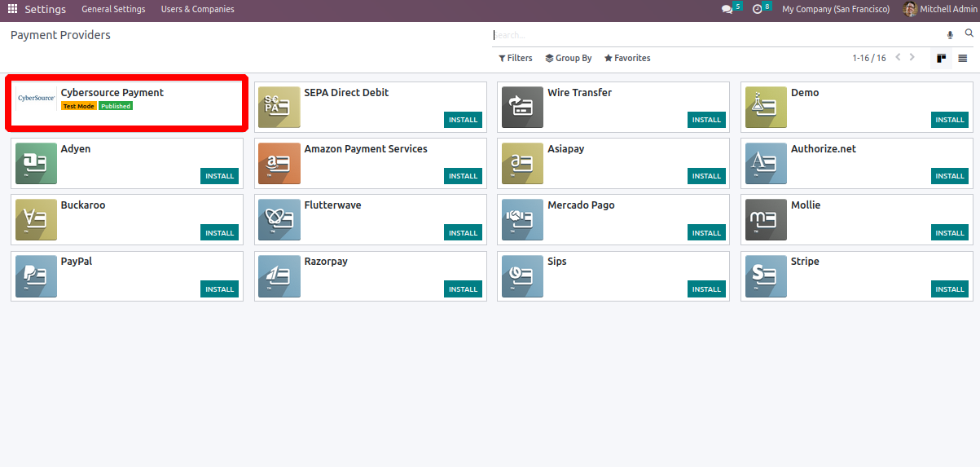Click the PayPal provider icon
This screenshot has width=980, height=467.
(x=36, y=276)
